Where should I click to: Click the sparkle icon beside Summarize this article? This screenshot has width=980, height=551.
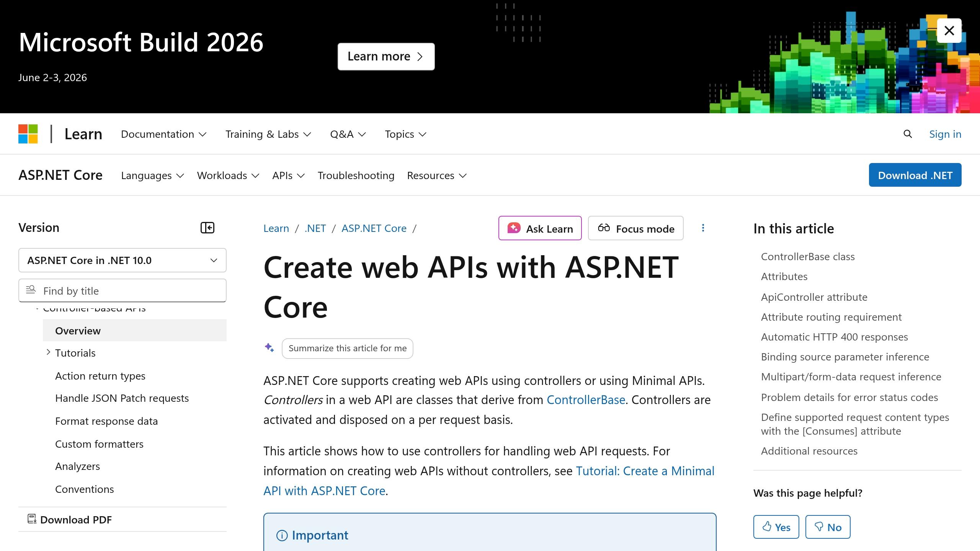point(269,348)
